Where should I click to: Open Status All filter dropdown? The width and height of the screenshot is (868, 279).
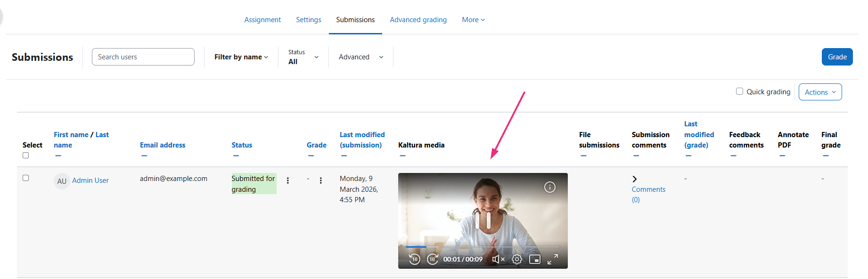point(303,57)
